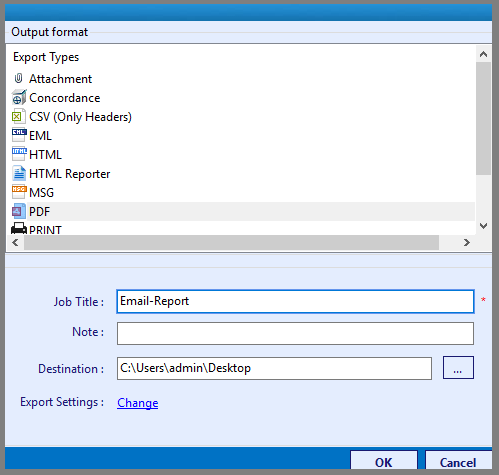Open the destination browse (...) button

click(458, 368)
